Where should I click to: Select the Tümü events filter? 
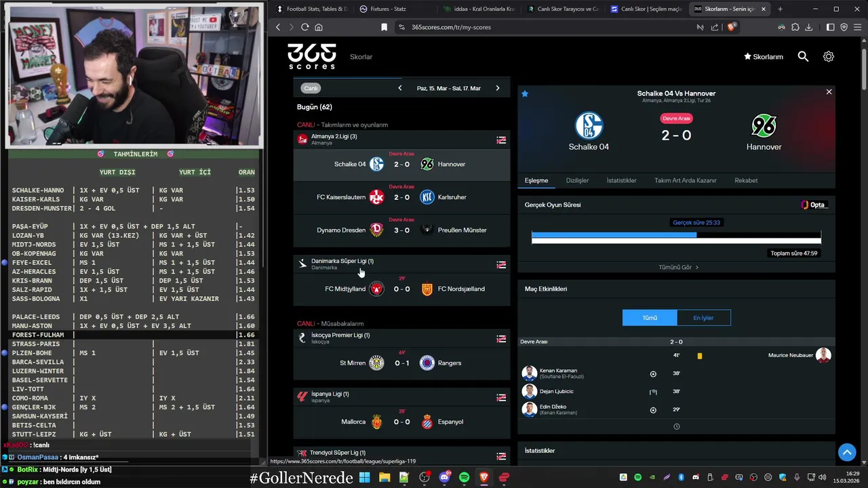[650, 318]
